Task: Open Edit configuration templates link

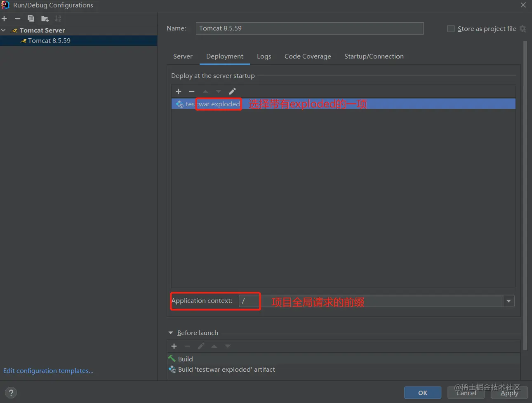Action: click(48, 370)
